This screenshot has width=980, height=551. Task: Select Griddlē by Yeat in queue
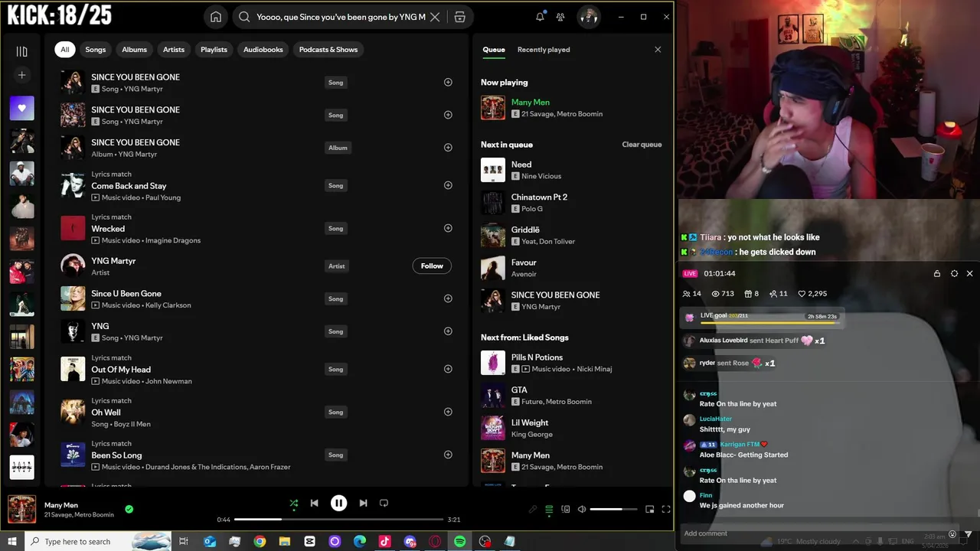pyautogui.click(x=571, y=236)
